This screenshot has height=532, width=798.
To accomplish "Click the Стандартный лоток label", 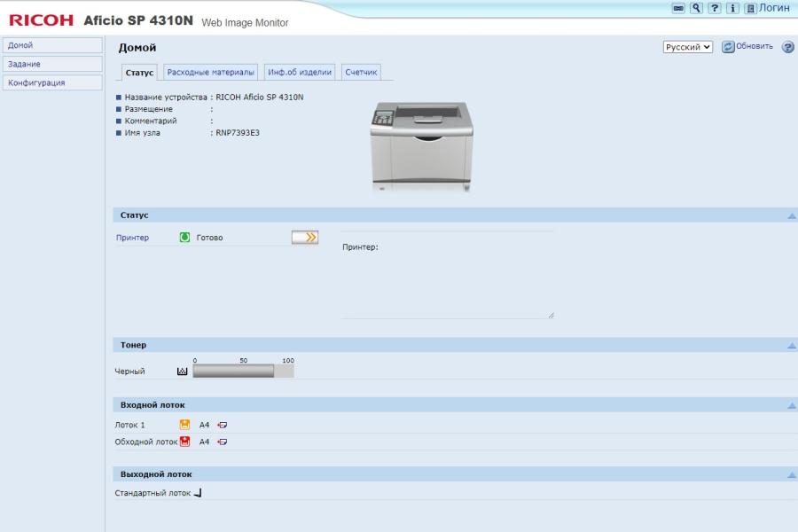I will [153, 493].
